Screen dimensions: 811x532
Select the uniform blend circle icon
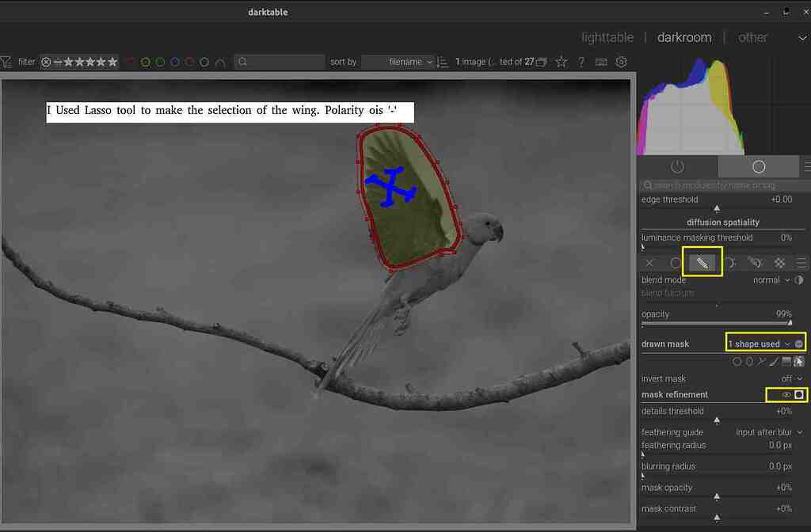pos(676,263)
